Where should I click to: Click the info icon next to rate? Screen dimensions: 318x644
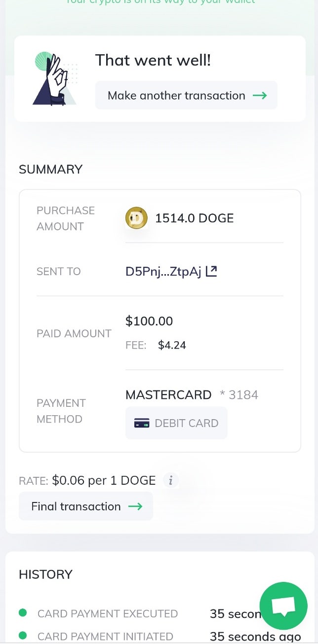[x=171, y=480]
